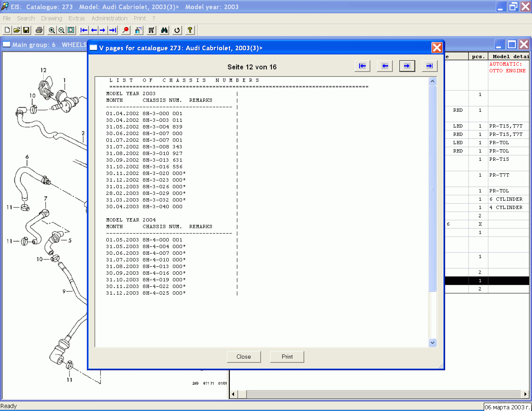Click the Open folder toolbar icon

pyautogui.click(x=17, y=30)
